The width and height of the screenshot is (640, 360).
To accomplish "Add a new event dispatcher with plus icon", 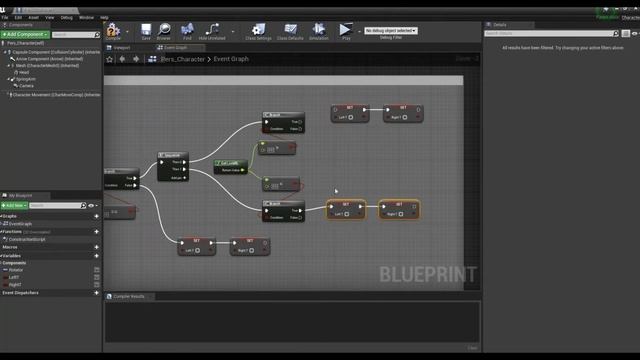I will [x=96, y=293].
